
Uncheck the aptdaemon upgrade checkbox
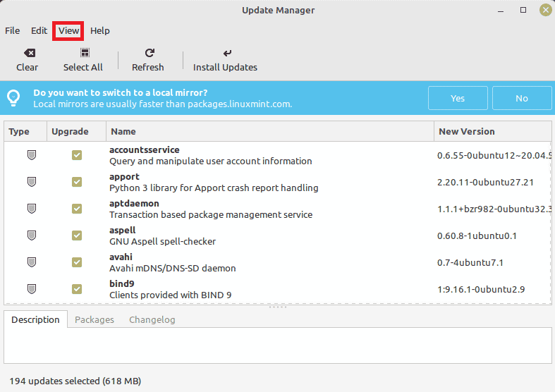pyautogui.click(x=77, y=209)
